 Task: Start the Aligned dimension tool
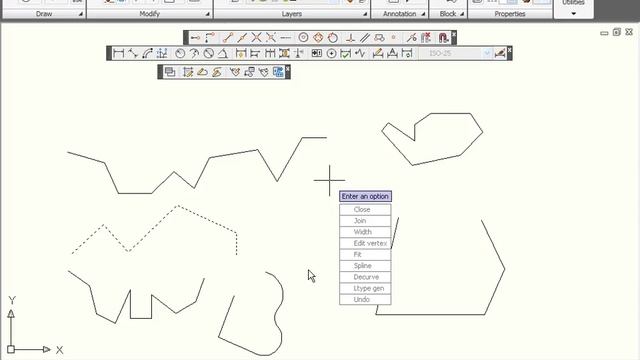(133, 53)
